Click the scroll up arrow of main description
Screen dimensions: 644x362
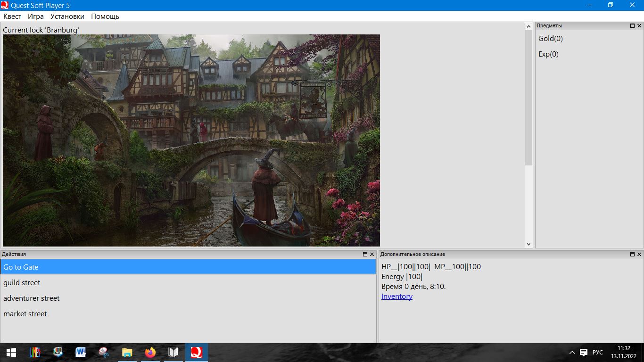[x=528, y=27]
